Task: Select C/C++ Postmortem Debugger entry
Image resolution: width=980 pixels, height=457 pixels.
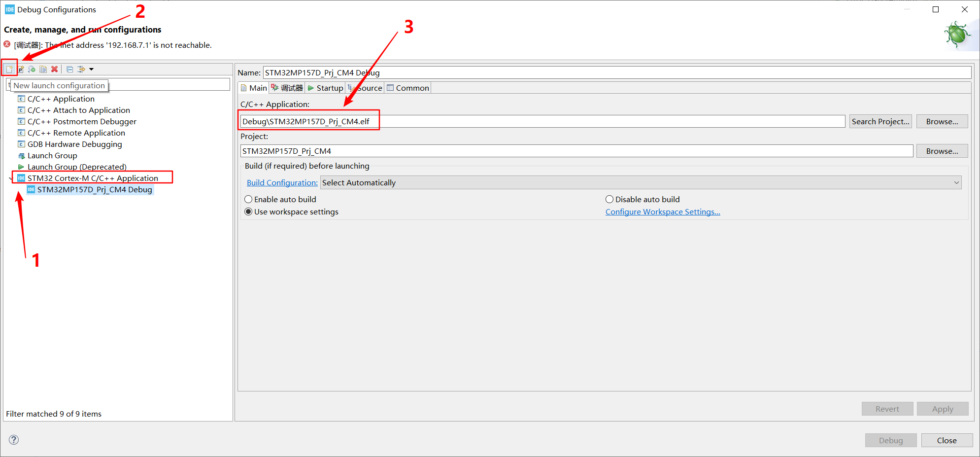Action: click(82, 121)
